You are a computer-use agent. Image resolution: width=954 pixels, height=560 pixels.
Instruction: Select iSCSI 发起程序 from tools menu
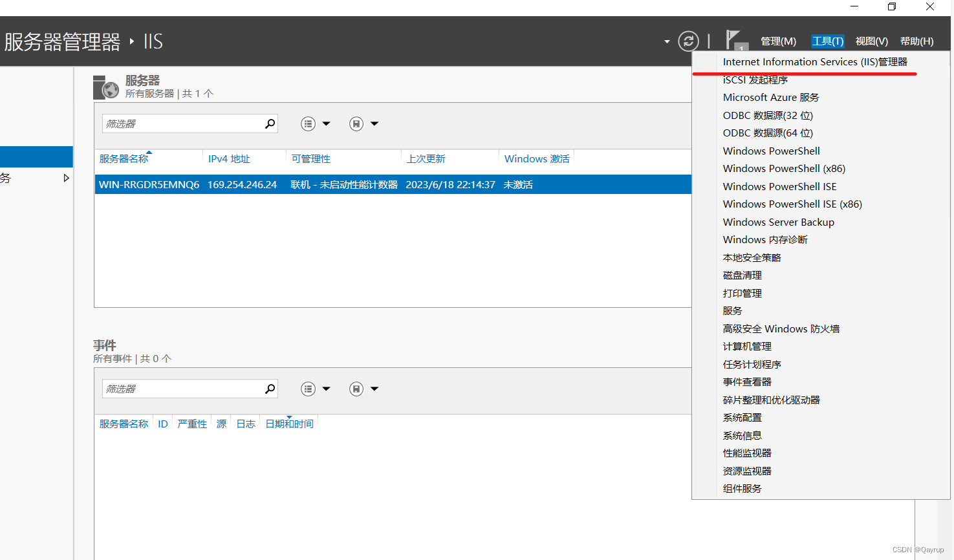point(755,80)
